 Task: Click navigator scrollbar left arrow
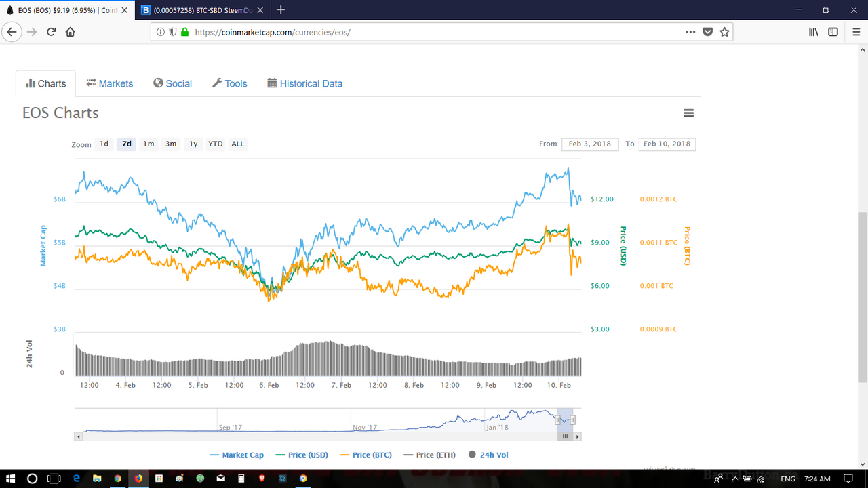(78, 437)
